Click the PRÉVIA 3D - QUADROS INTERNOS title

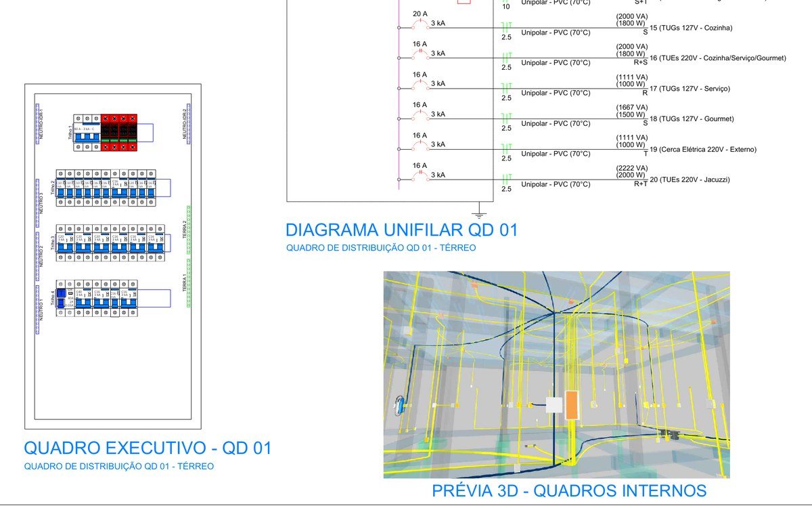click(x=569, y=491)
